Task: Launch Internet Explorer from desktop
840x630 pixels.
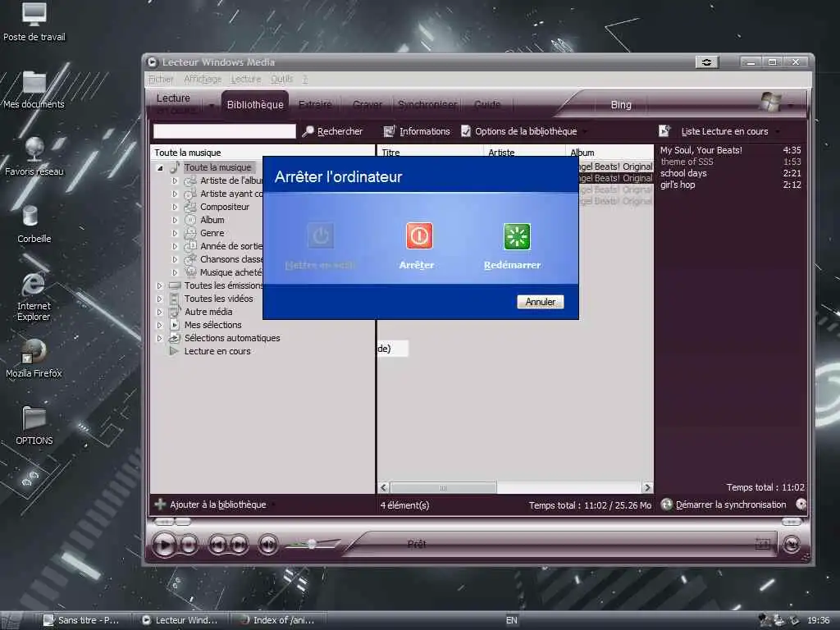Action: (x=34, y=297)
